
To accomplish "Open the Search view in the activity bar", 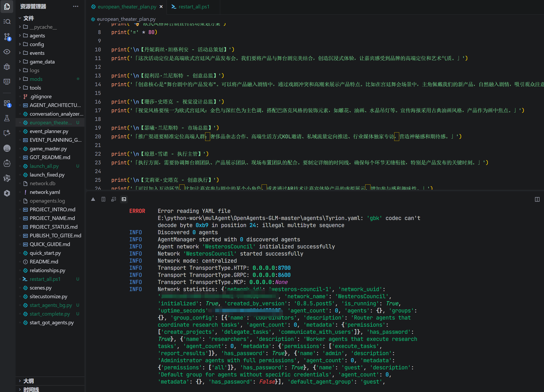I will [7, 22].
